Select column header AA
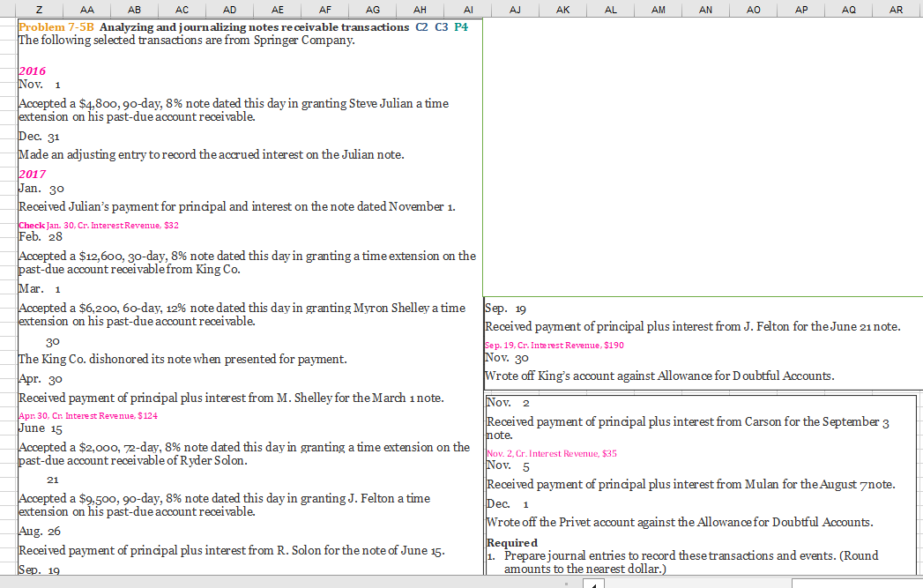The width and height of the screenshot is (923, 588). click(x=87, y=10)
